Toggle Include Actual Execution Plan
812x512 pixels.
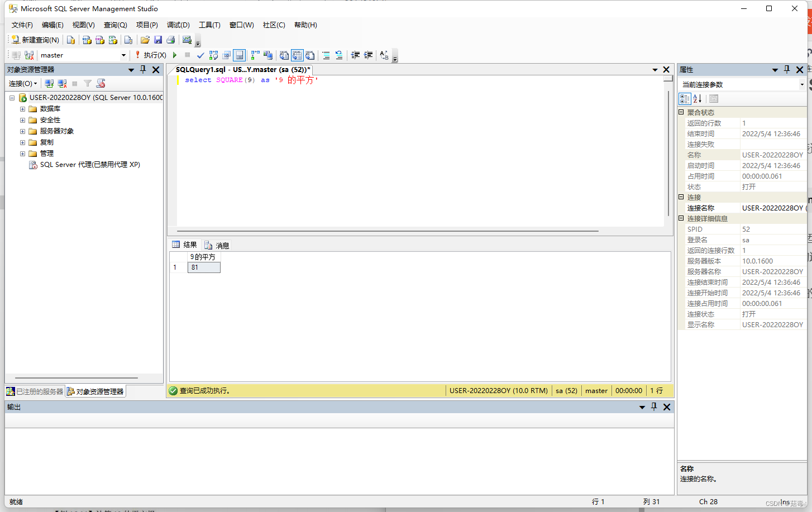click(255, 55)
